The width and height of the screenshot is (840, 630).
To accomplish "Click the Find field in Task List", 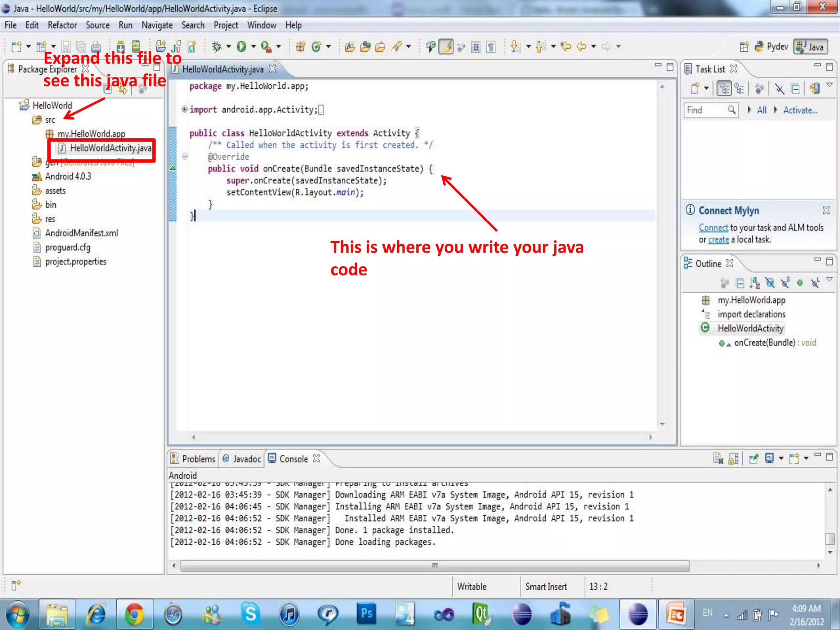I will pos(711,110).
